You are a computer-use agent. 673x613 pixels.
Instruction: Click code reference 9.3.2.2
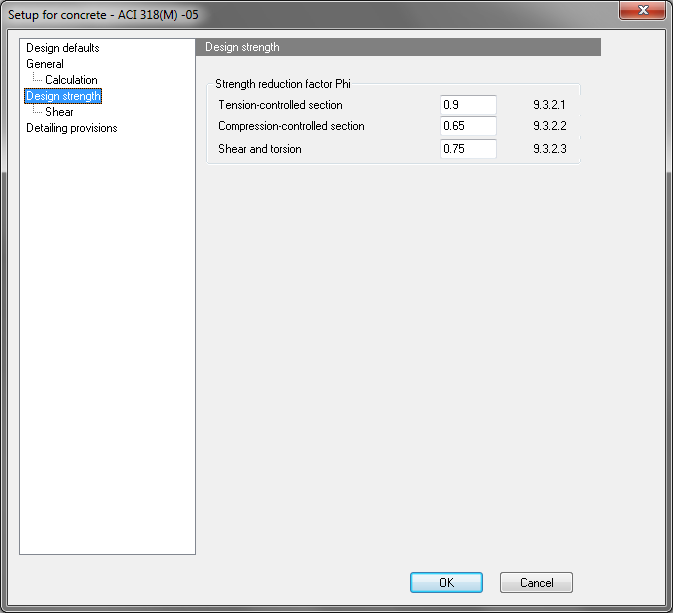tap(550, 127)
